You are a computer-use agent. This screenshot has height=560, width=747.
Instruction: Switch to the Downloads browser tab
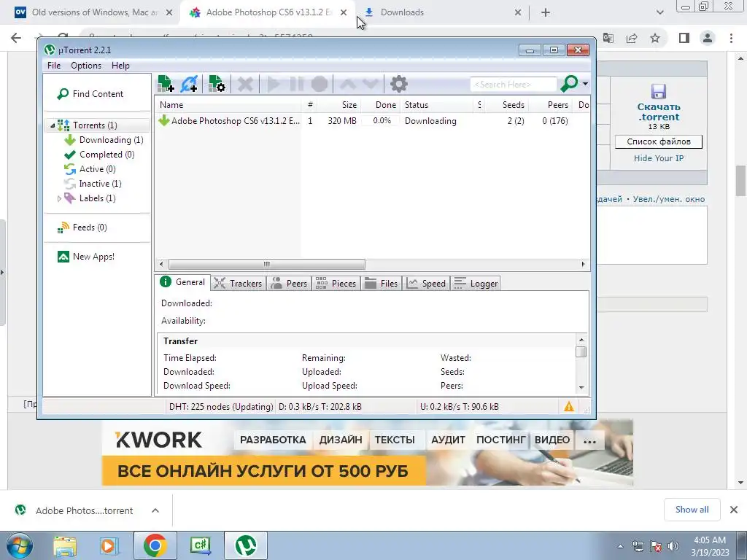[443, 13]
